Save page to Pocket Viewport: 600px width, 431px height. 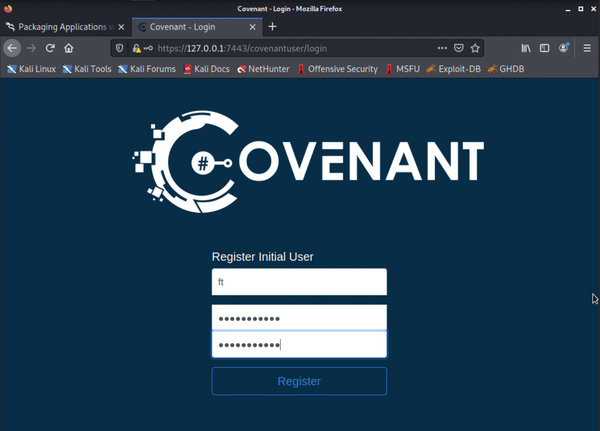tap(458, 48)
